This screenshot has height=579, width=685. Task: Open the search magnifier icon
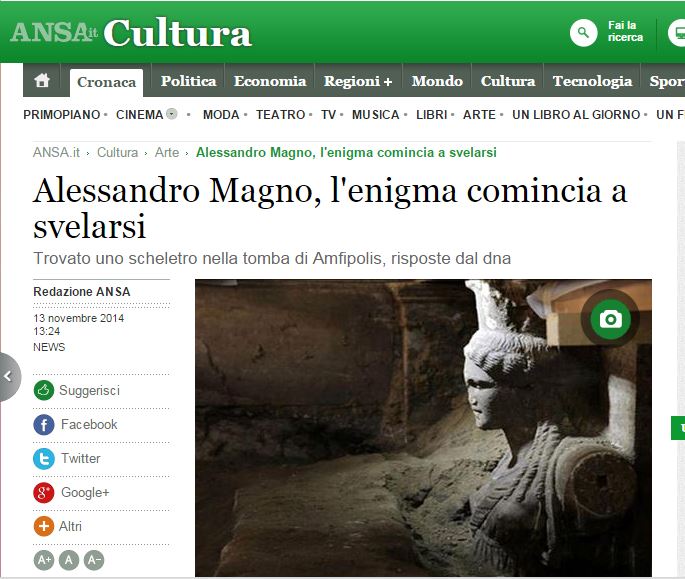tap(583, 33)
